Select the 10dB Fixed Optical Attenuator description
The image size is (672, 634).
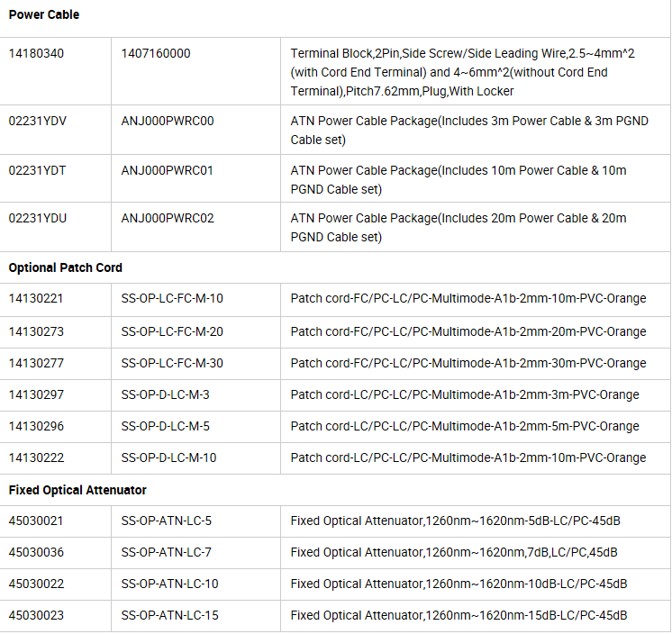(x=459, y=584)
